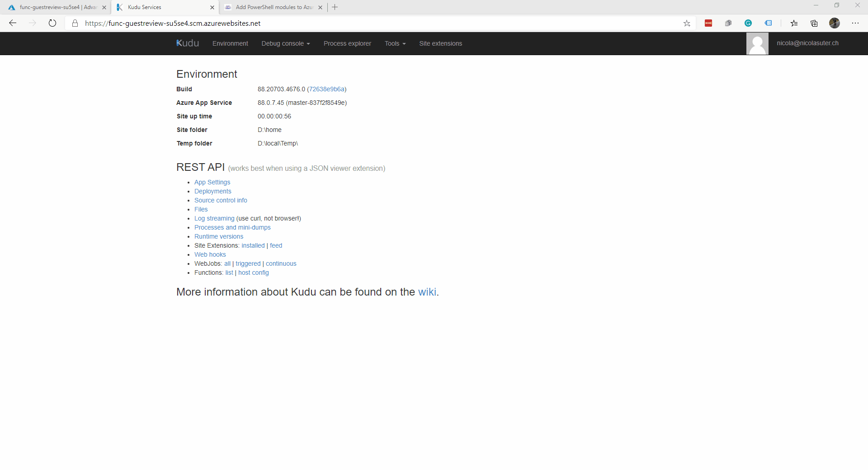This screenshot has width=868, height=470.
Task: Add the current page to favorites
Action: 687,23
